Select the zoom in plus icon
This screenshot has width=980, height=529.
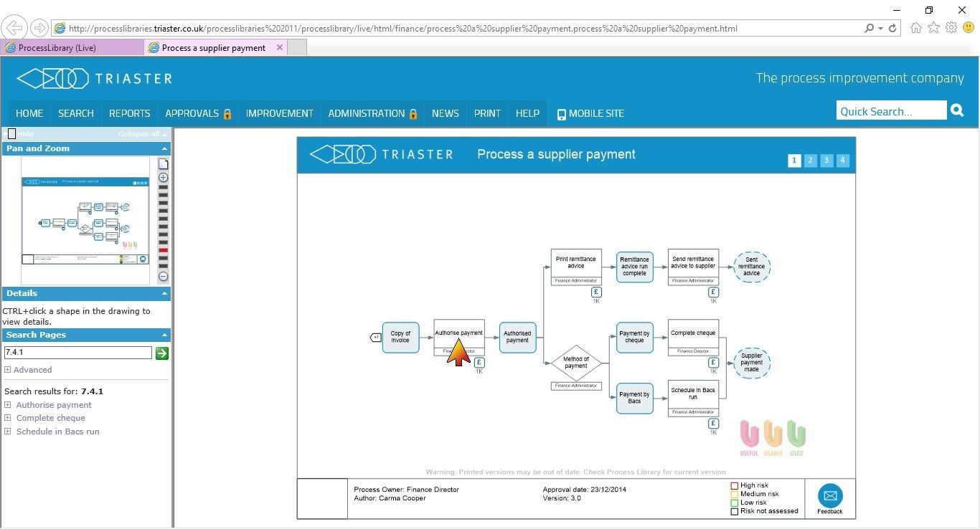(x=163, y=177)
